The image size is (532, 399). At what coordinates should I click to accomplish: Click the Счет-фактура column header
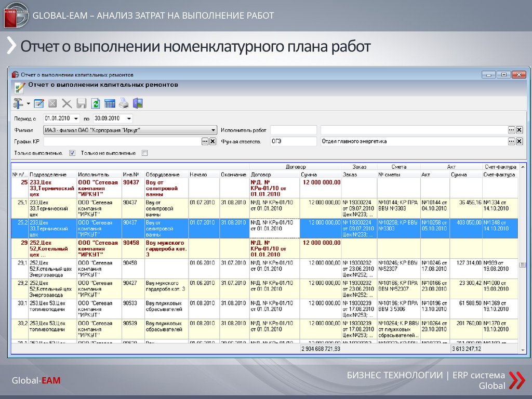click(x=500, y=175)
